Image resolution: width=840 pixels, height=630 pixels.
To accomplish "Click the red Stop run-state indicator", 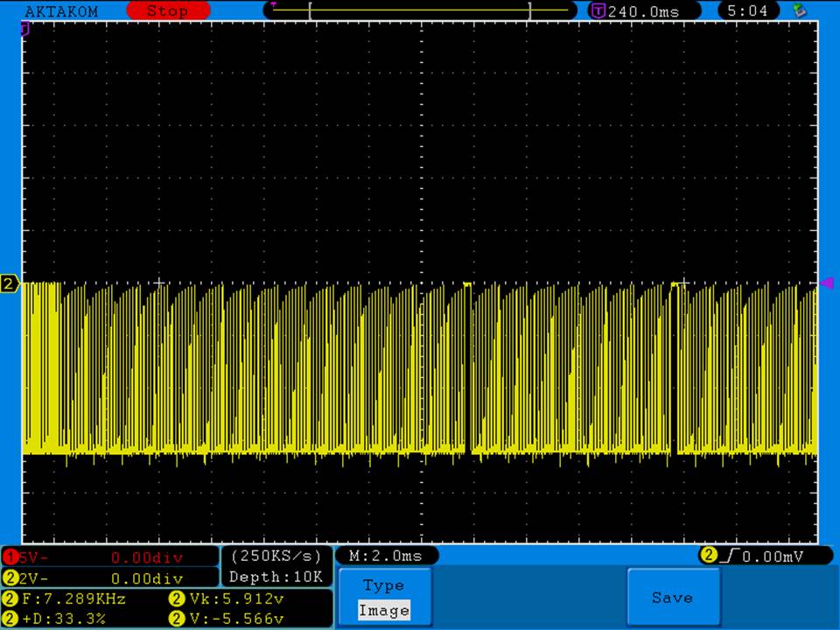I will (x=168, y=10).
